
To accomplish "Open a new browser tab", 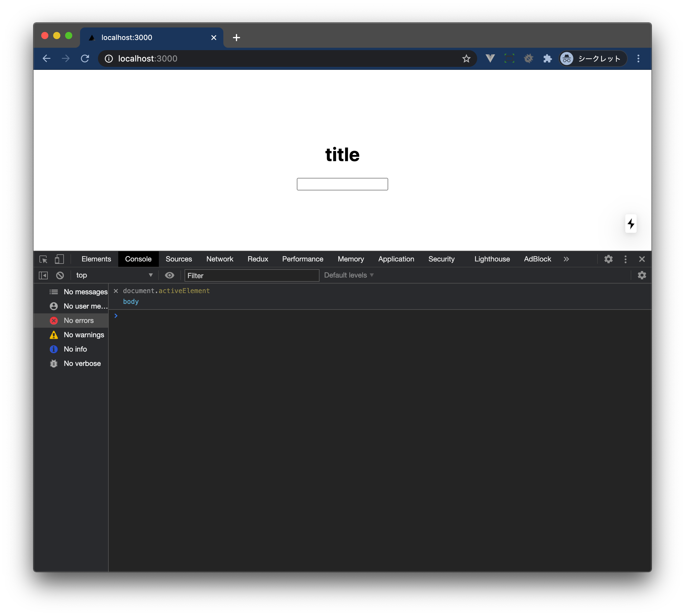I will [236, 38].
